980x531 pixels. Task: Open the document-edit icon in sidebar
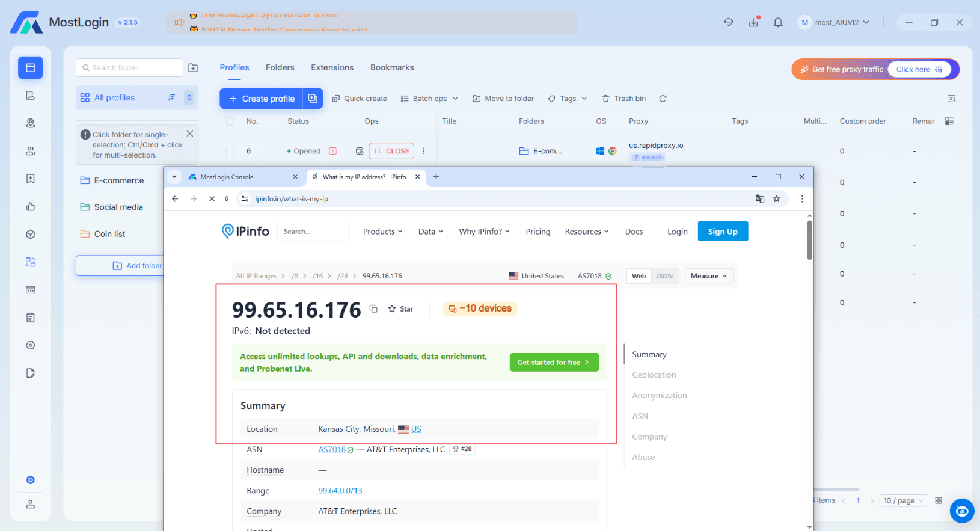tap(31, 373)
